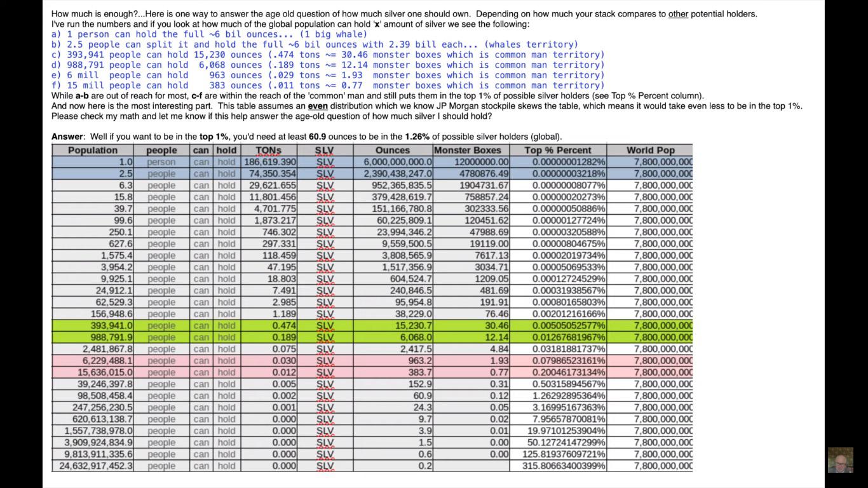Click the bold underlined word even
This screenshot has width=868, height=488.
(x=318, y=106)
